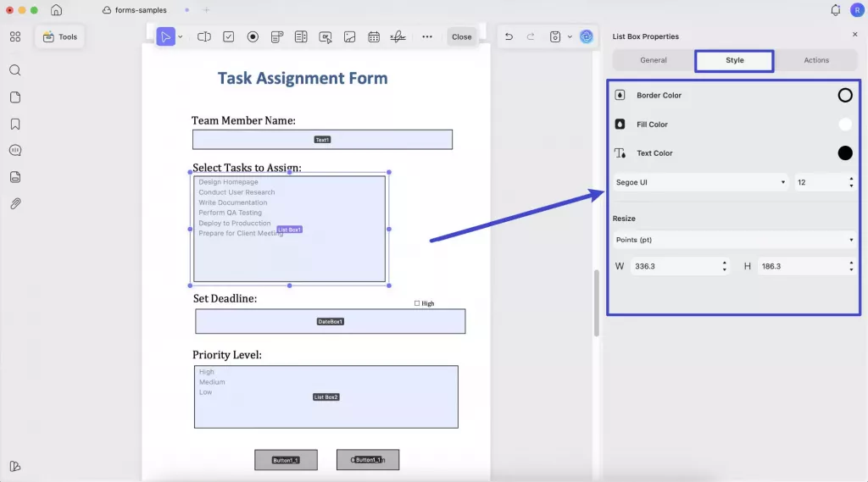Select Write Documentation list item

(x=232, y=202)
